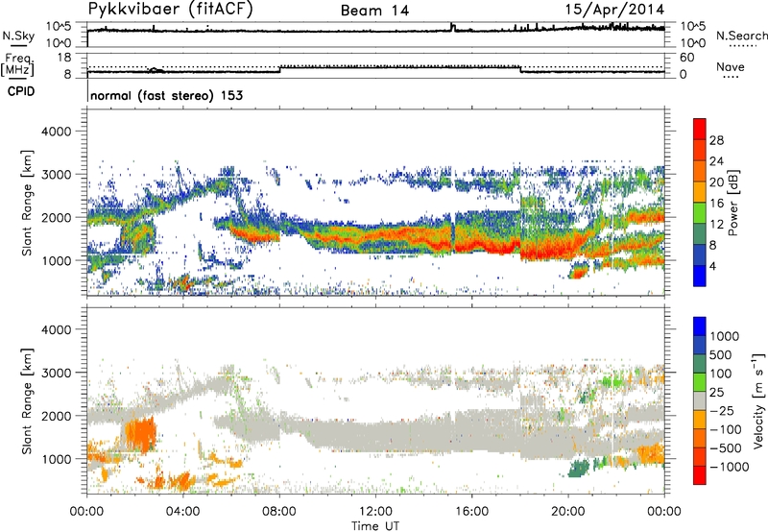Click the "-25" label on the velocity colorbar

721,411
